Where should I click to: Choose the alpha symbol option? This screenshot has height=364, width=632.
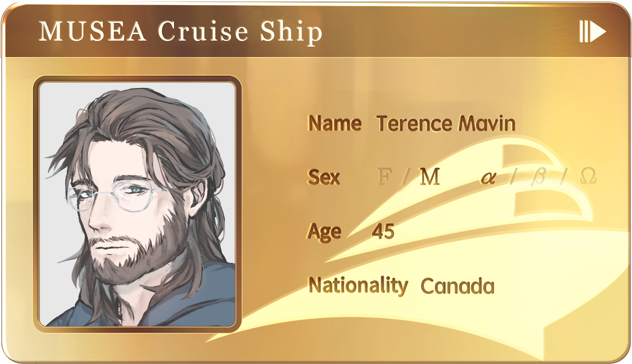pos(488,178)
